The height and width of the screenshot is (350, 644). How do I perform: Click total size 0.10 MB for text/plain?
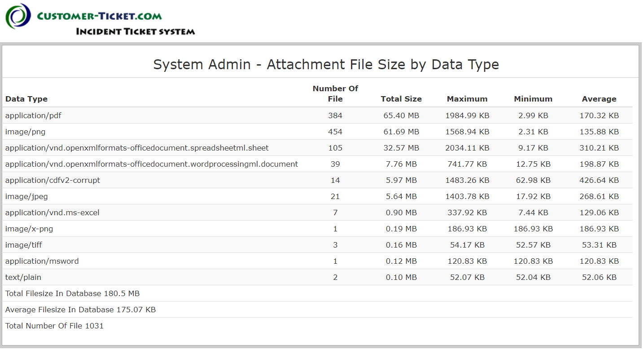[401, 277]
